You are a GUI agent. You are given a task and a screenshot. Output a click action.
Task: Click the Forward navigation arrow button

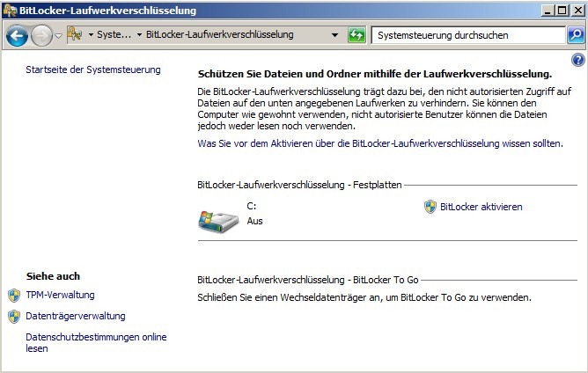(41, 36)
